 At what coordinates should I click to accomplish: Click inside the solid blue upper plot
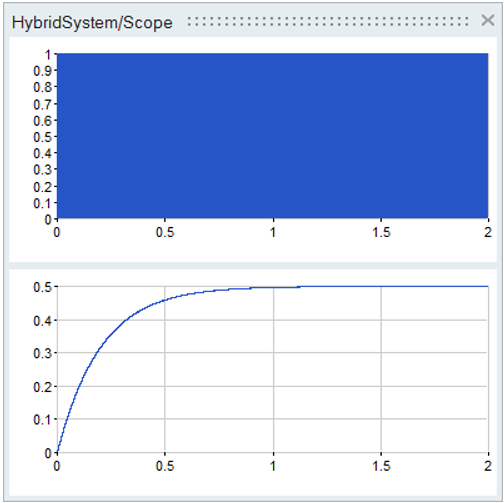272,136
